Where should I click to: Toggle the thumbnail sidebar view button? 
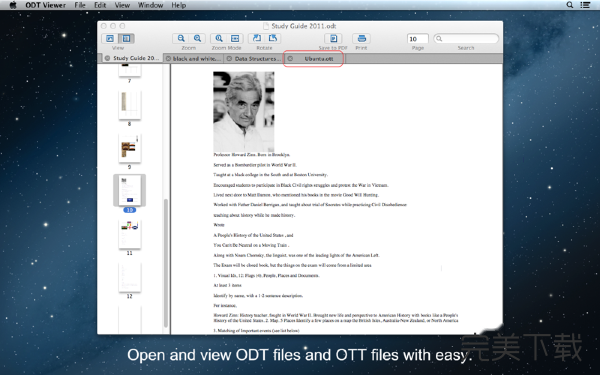[126, 38]
